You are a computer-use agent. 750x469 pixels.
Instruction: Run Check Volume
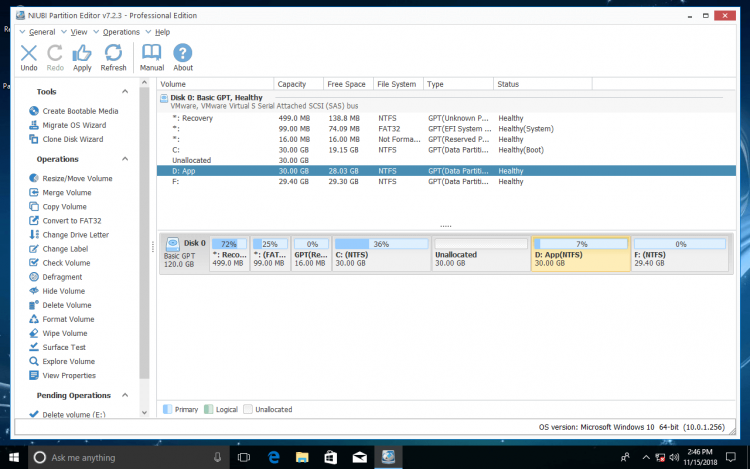pos(60,263)
